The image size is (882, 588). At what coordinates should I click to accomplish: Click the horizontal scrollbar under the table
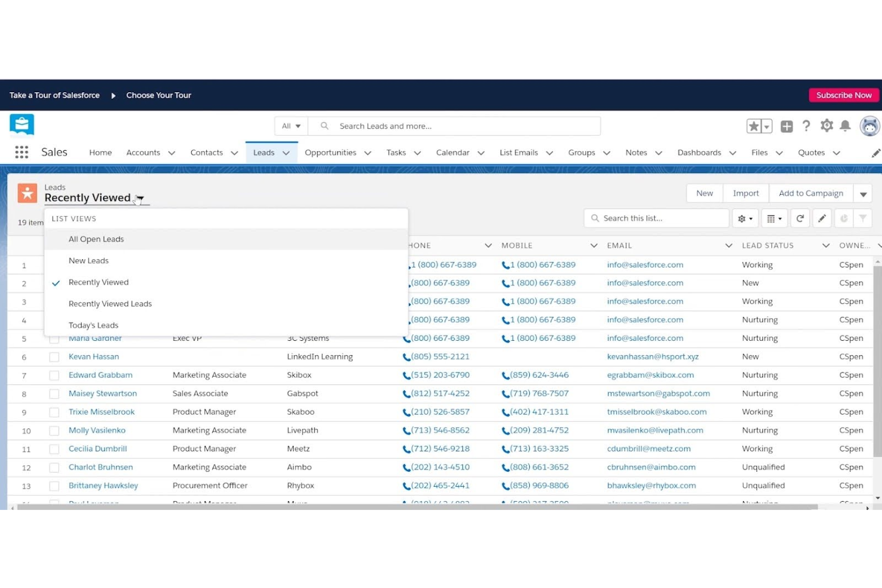417,508
